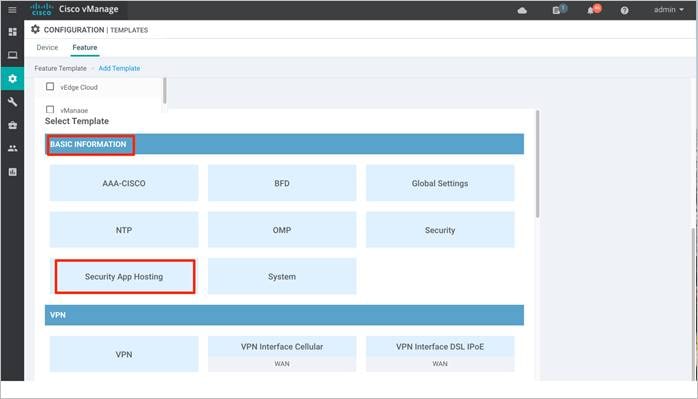This screenshot has height=399, width=698.
Task: Open the tasks clipboard icon
Action: tap(557, 10)
